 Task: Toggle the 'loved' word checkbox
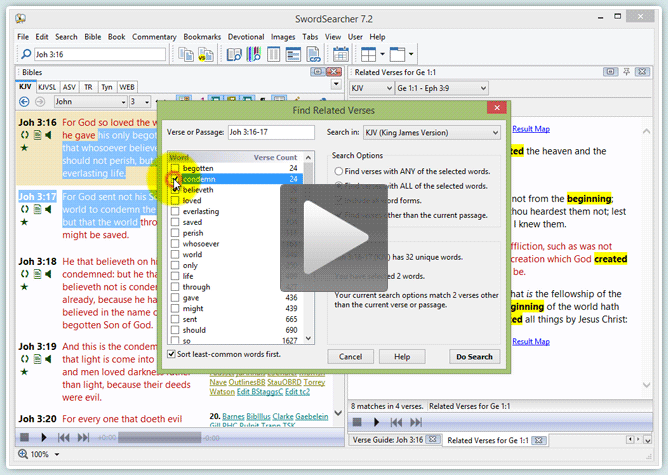(175, 201)
